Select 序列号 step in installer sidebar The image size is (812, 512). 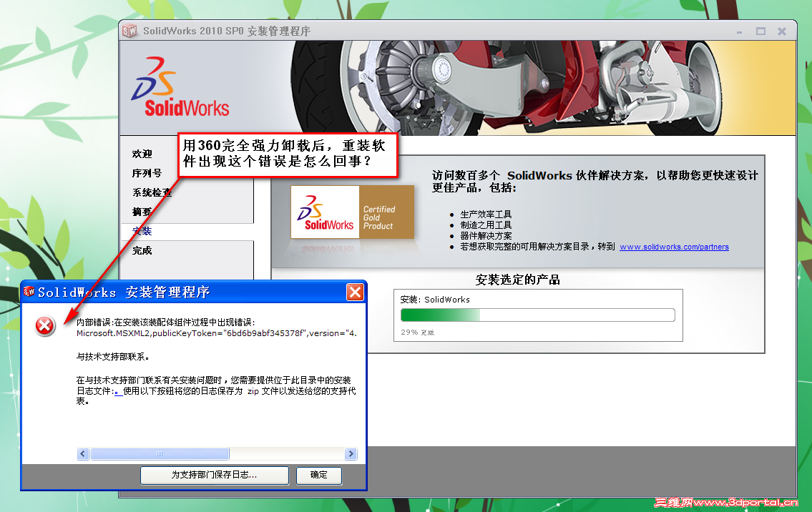[147, 173]
